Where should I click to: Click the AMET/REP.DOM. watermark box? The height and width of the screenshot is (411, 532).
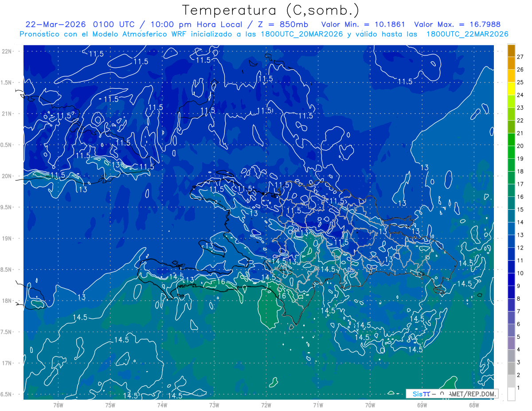pyautogui.click(x=452, y=394)
